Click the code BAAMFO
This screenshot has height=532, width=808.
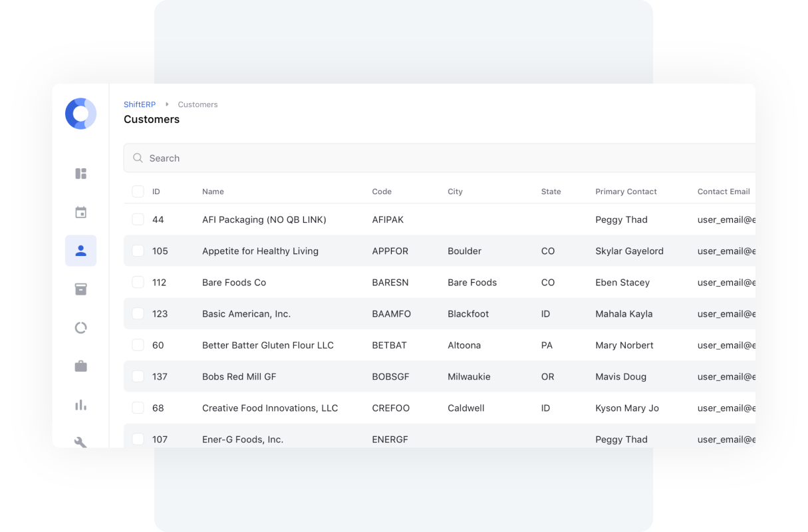coord(392,314)
